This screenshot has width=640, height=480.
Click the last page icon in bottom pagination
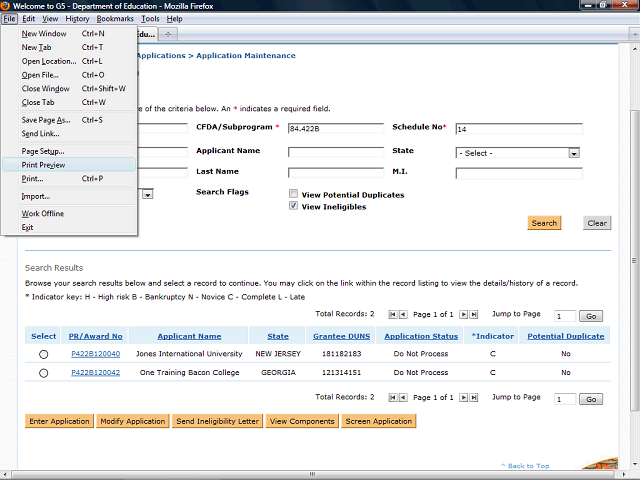coord(473,398)
